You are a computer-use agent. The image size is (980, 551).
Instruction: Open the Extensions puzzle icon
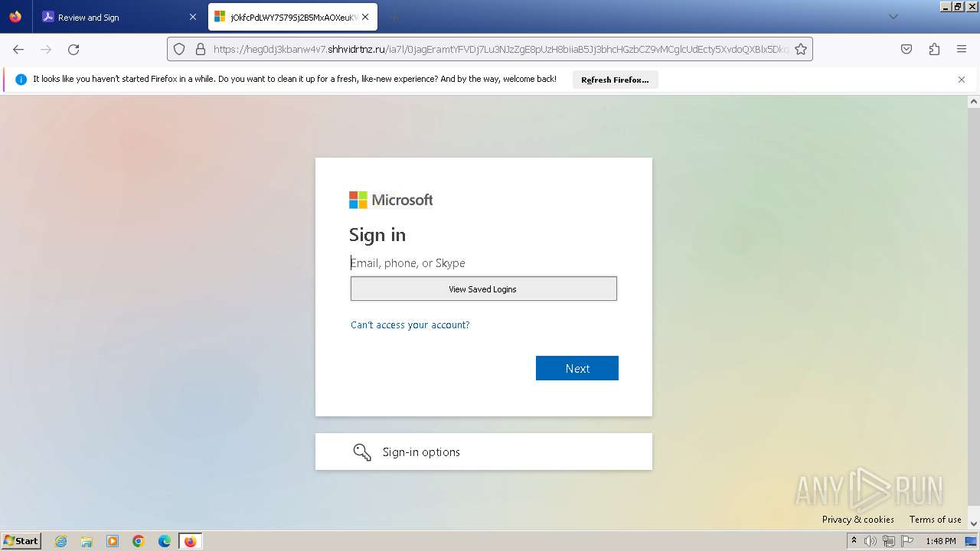click(x=934, y=49)
